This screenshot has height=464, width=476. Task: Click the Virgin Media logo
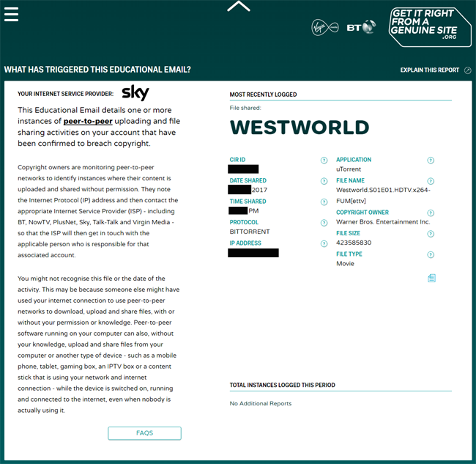(x=325, y=28)
